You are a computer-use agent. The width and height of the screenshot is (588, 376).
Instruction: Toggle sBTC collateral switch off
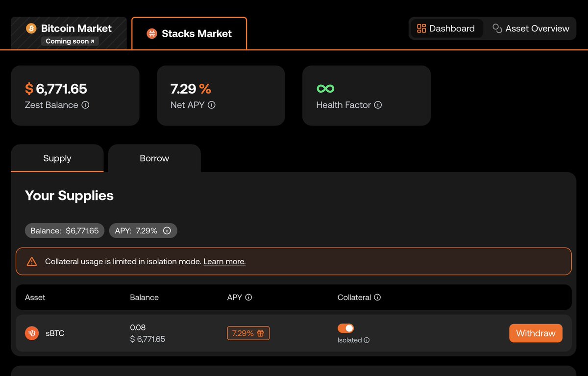346,328
